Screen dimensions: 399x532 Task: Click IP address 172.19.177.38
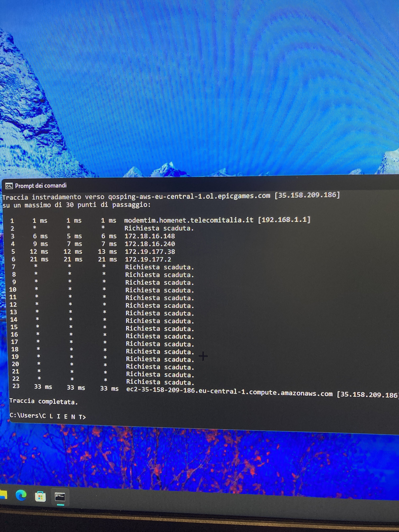150,252
